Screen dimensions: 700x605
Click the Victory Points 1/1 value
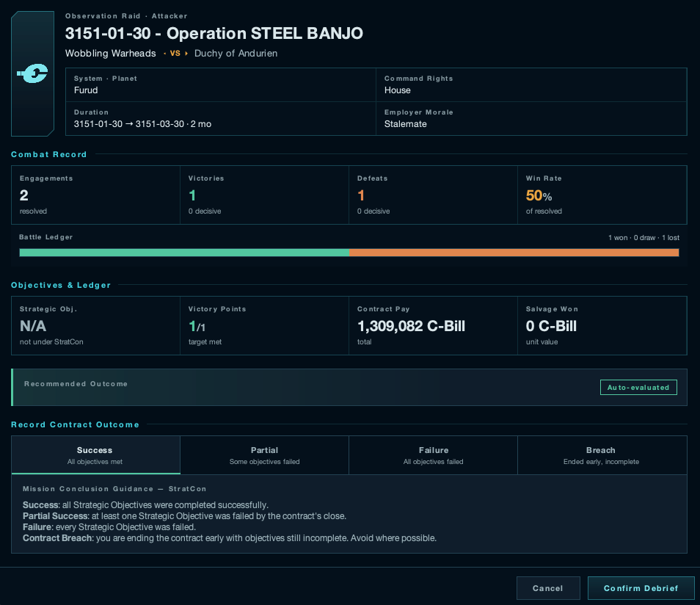(197, 327)
